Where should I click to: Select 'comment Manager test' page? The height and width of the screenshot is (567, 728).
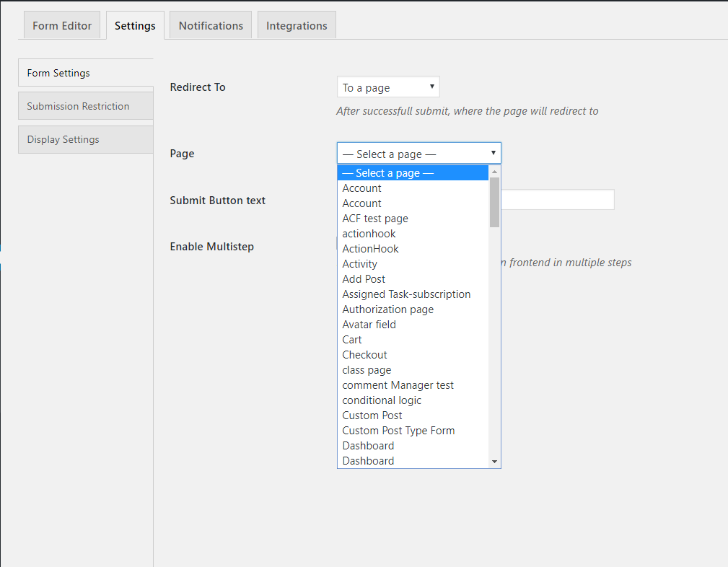413,385
